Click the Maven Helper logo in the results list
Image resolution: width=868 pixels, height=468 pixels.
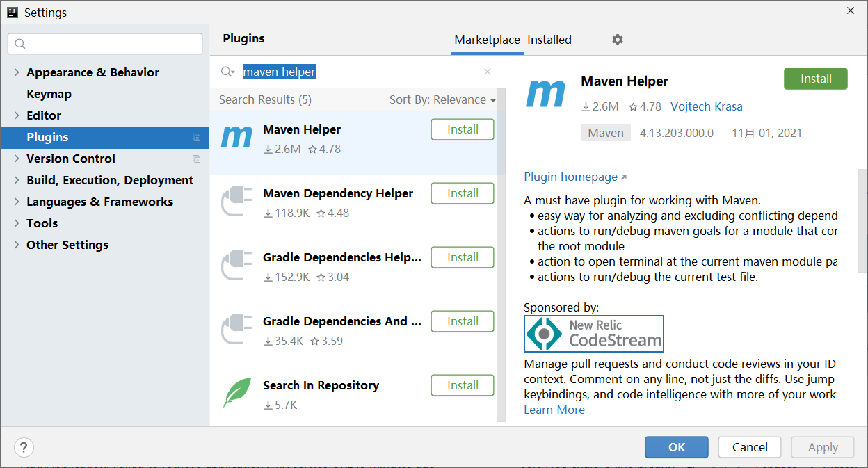pos(236,137)
